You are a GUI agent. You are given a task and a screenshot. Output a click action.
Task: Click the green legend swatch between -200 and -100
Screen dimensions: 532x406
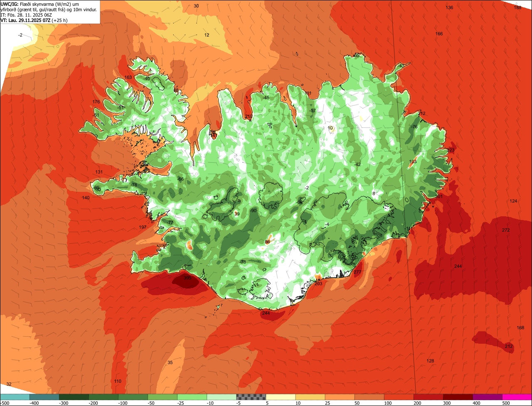pos(103,397)
